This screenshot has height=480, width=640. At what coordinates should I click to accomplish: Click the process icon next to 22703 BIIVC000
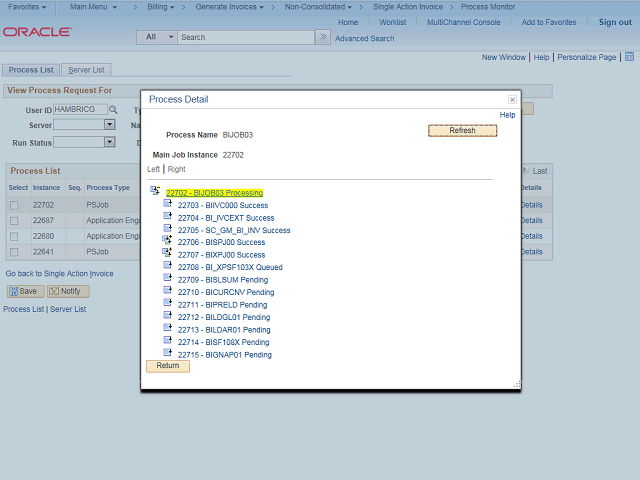pos(168,204)
